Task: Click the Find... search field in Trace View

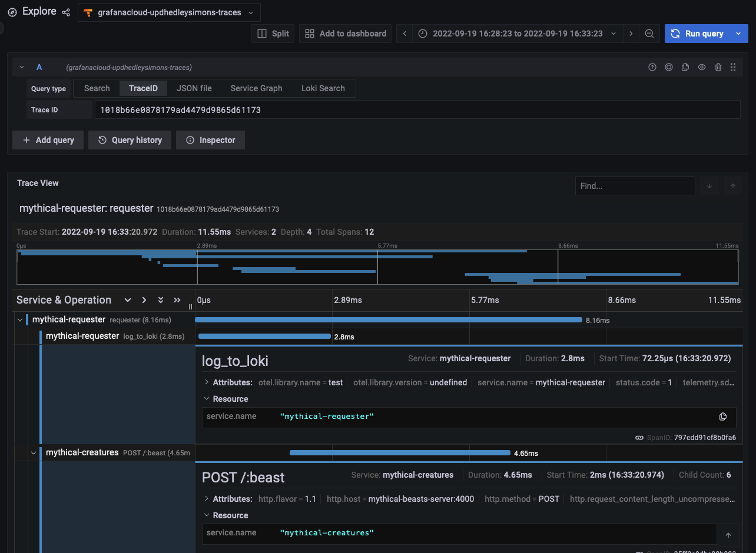Action: tap(635, 186)
